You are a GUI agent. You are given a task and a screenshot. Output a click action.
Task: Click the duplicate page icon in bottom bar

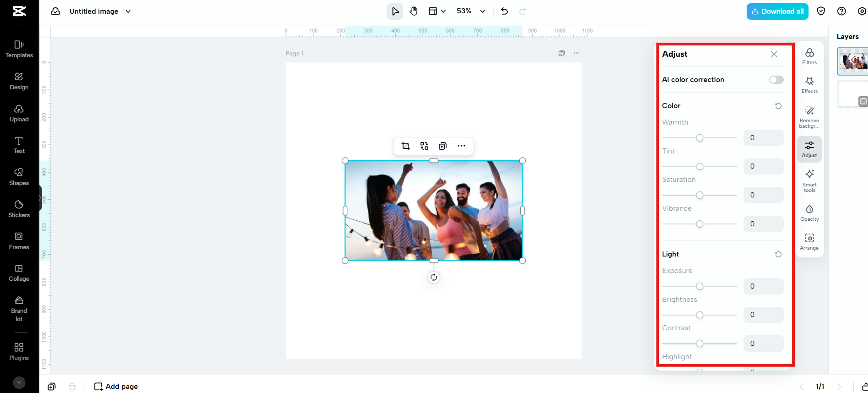point(52,387)
